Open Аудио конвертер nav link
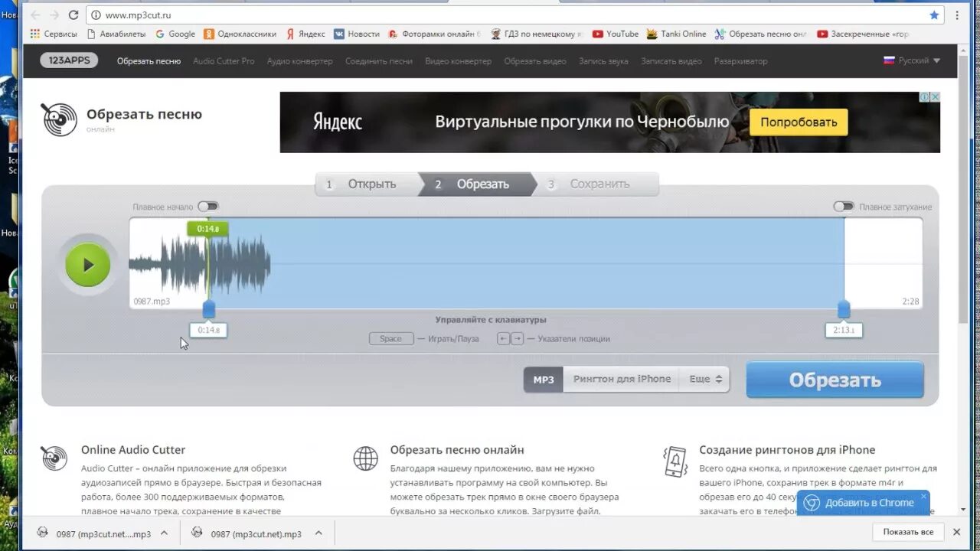The height and width of the screenshot is (551, 980). pyautogui.click(x=299, y=61)
